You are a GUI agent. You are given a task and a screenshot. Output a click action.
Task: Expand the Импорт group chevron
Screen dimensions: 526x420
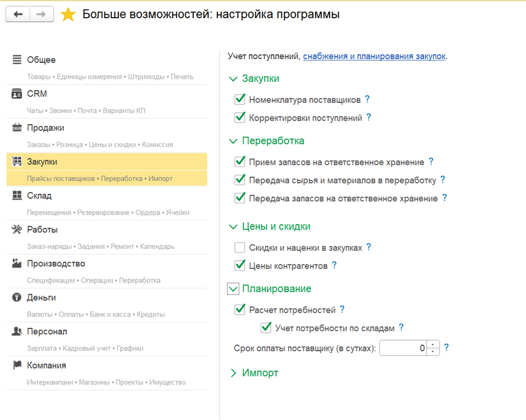pyautogui.click(x=233, y=373)
